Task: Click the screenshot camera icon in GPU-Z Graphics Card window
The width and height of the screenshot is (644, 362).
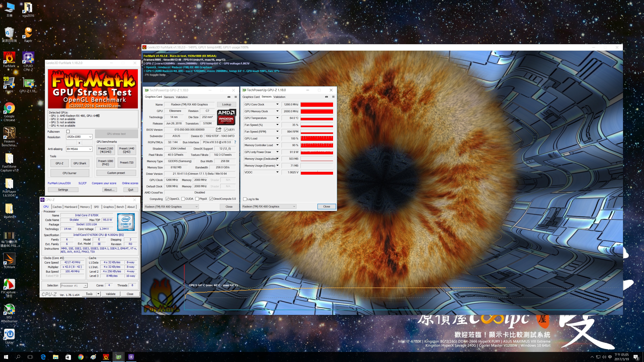Action: pyautogui.click(x=229, y=97)
